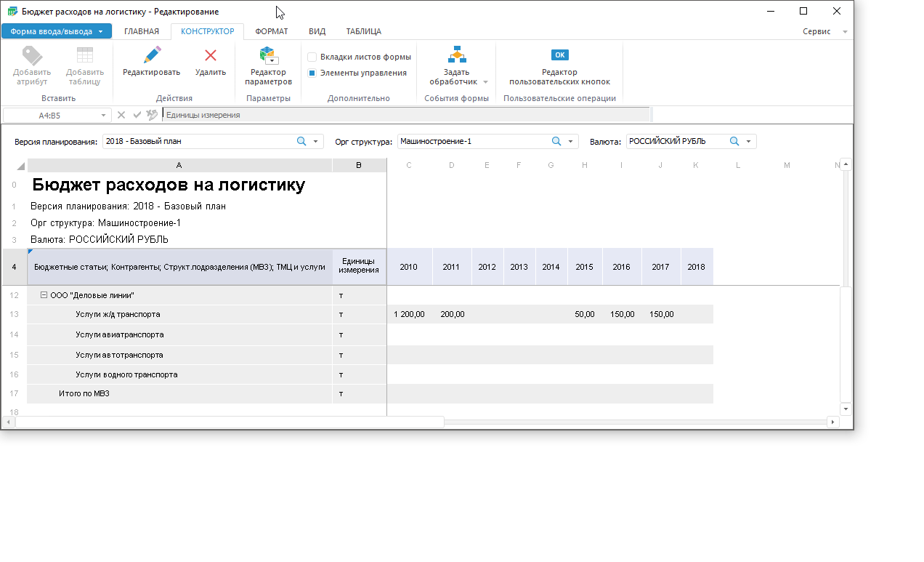Enable Вкладки листов формы checkbox
The width and height of the screenshot is (924, 562).
[312, 57]
